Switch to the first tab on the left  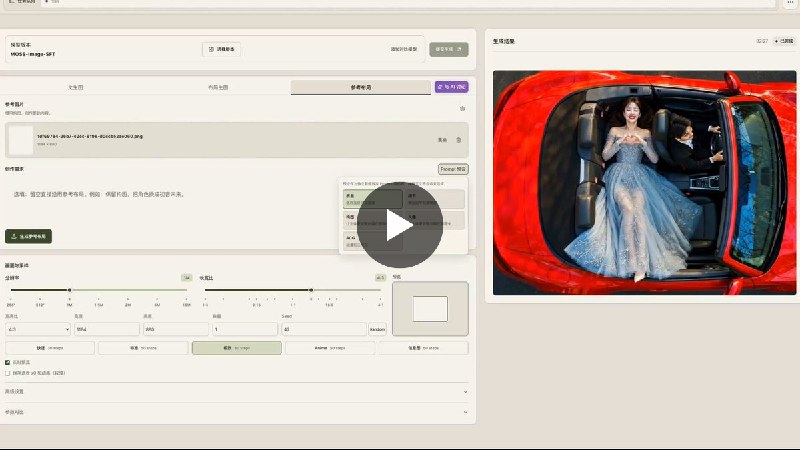click(76, 87)
